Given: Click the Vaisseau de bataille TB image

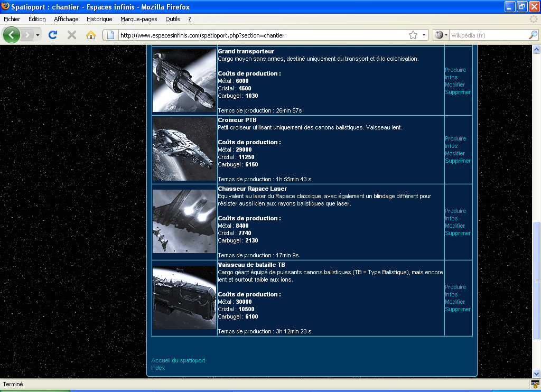Looking at the screenshot, I should tap(184, 297).
